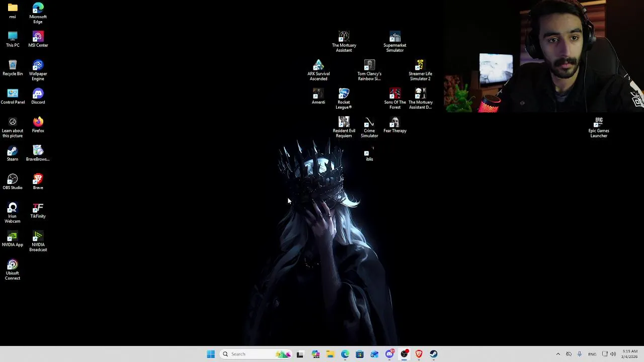Open the volume control in tray
Viewport: 644px width, 362px height.
coord(613,354)
